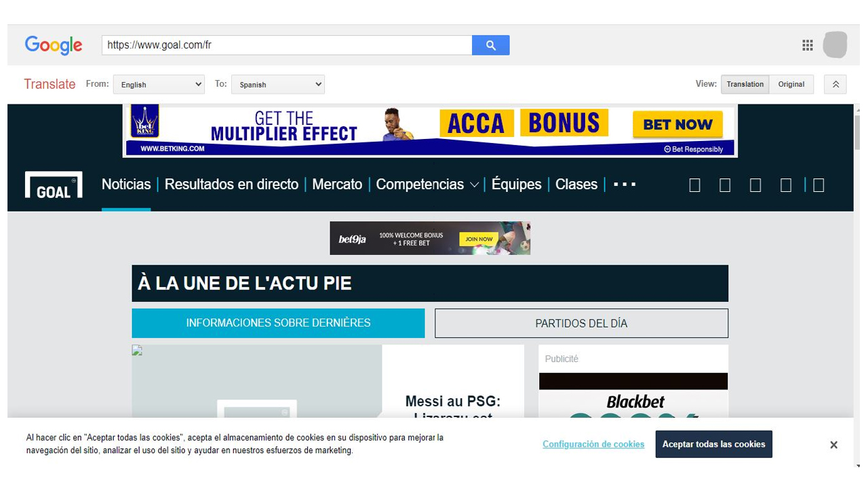Image resolution: width=868 pixels, height=489 pixels.
Task: Switch to Translation view
Action: pos(745,84)
